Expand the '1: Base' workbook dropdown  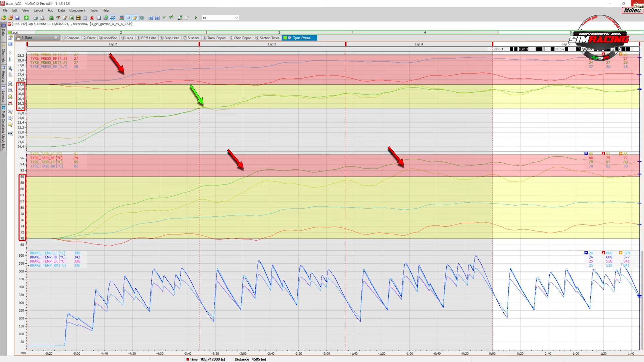tap(56, 38)
